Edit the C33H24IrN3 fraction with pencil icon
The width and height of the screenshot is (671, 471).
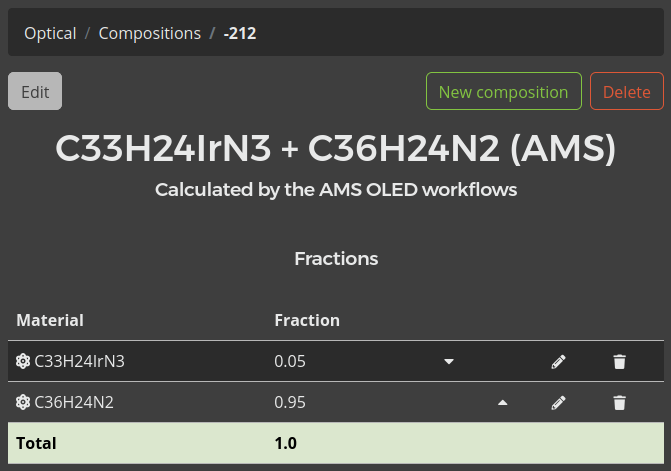point(558,361)
